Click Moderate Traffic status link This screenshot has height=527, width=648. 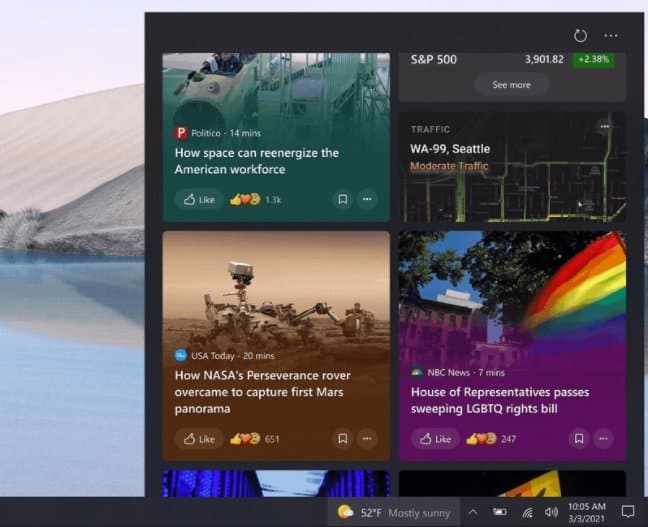tap(449, 166)
